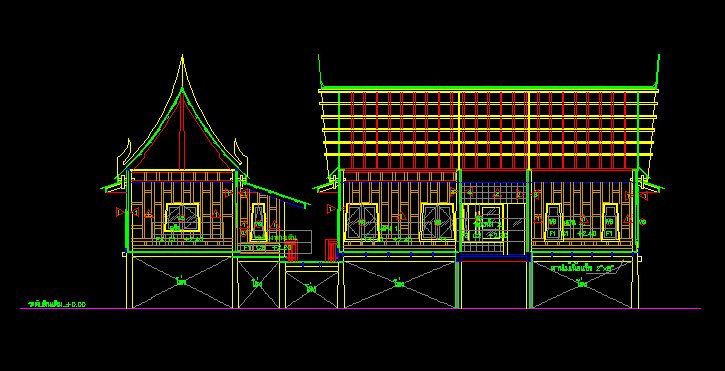
Task: Click the narrow window in the lean-to section
Action: [258, 223]
